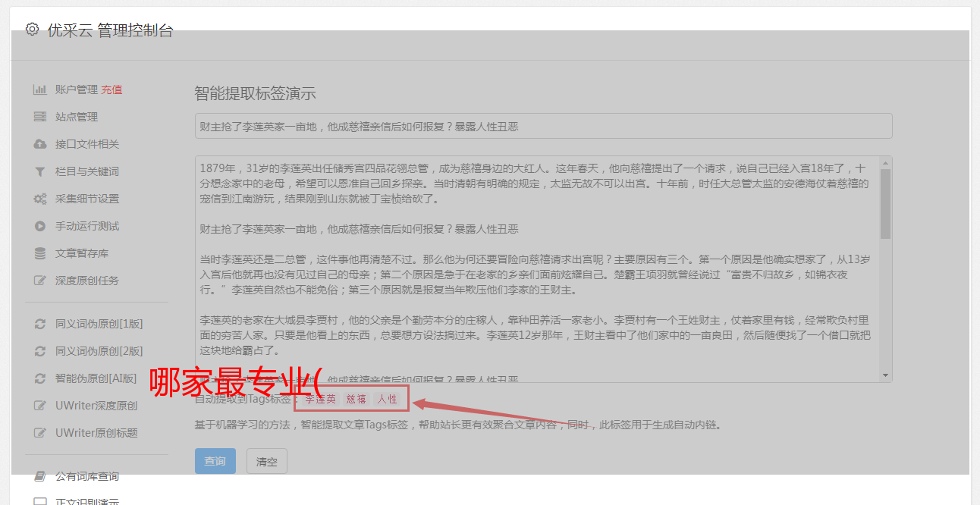
Task: Click the cloud upload icon for 接口文件相关
Action: tap(40, 144)
